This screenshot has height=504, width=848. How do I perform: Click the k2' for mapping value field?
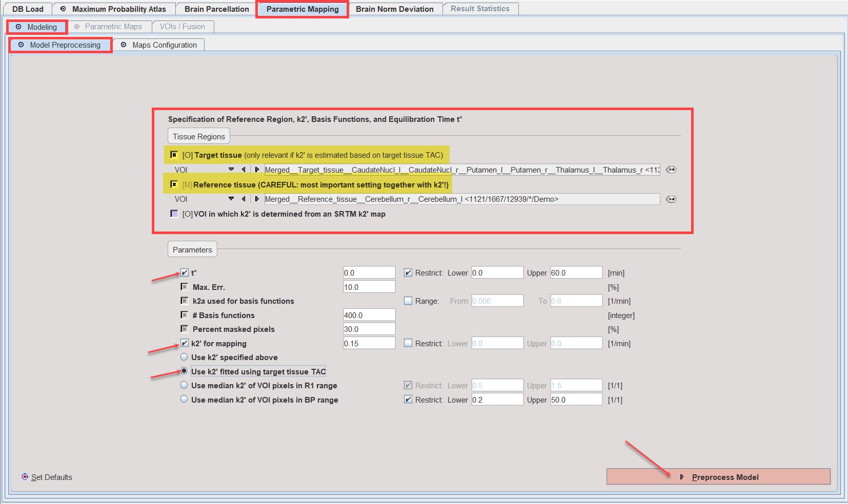click(x=369, y=343)
